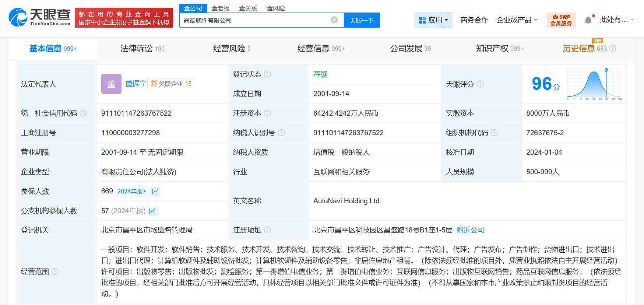Image resolution: width=644 pixels, height=305 pixels.
Task: Click the TianYanCha logo
Action: tap(39, 17)
